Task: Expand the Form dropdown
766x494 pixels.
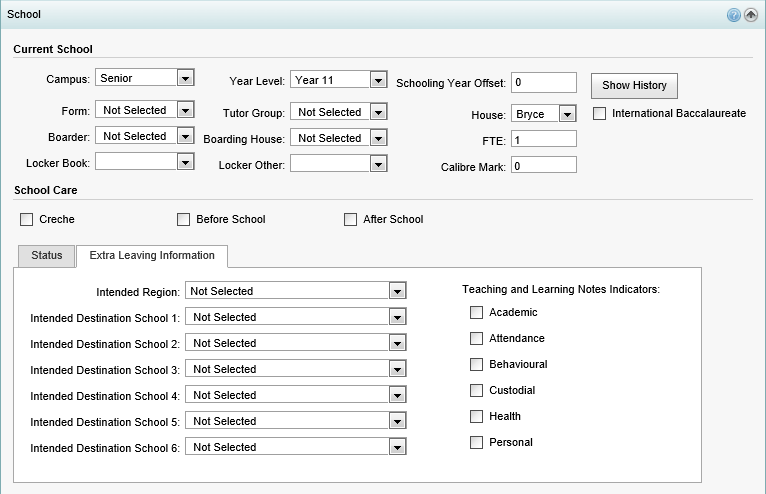Action: point(145,110)
